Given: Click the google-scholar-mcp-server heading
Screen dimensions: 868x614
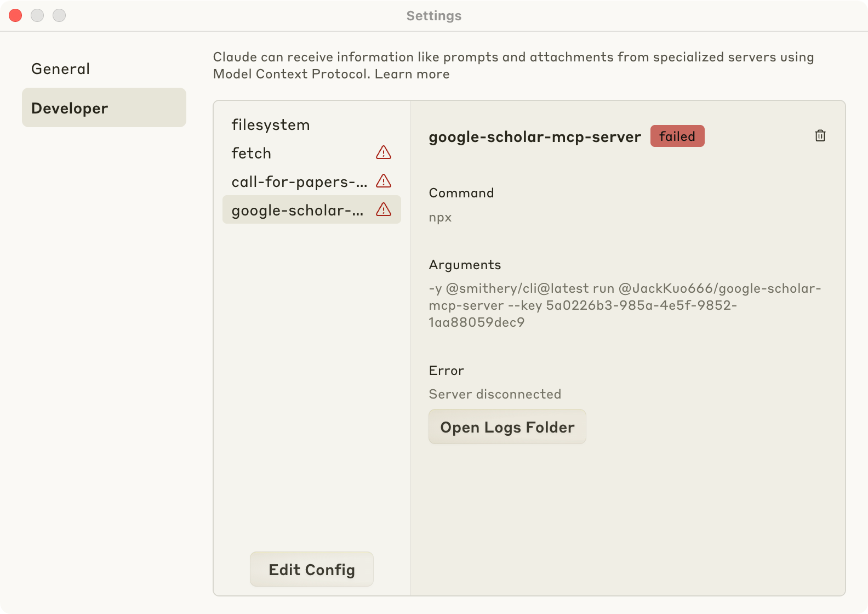Looking at the screenshot, I should point(534,137).
